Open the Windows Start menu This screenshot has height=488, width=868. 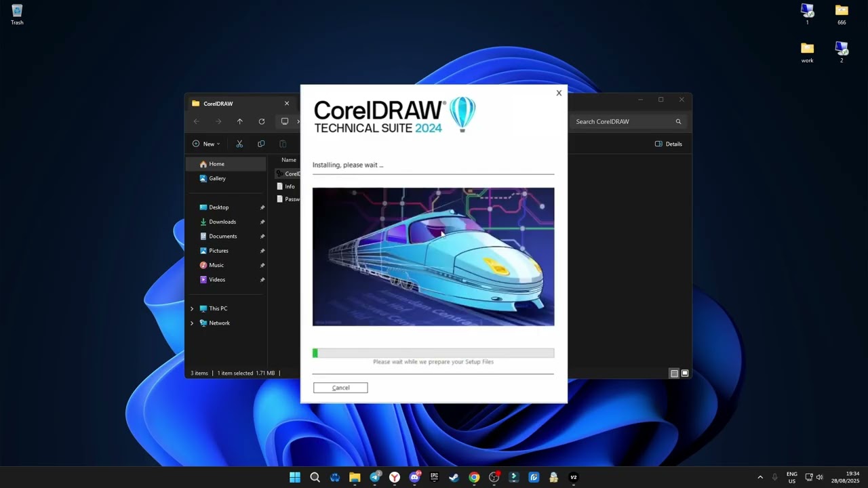tap(295, 477)
